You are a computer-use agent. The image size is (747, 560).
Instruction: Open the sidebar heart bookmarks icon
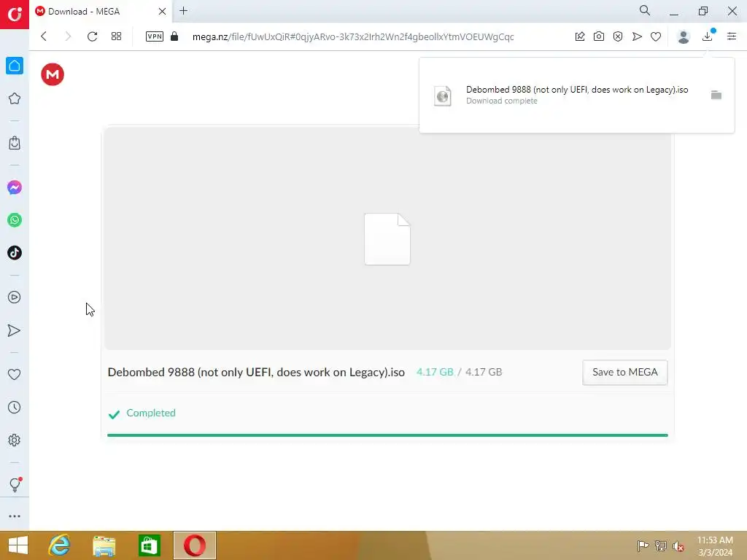click(x=15, y=375)
